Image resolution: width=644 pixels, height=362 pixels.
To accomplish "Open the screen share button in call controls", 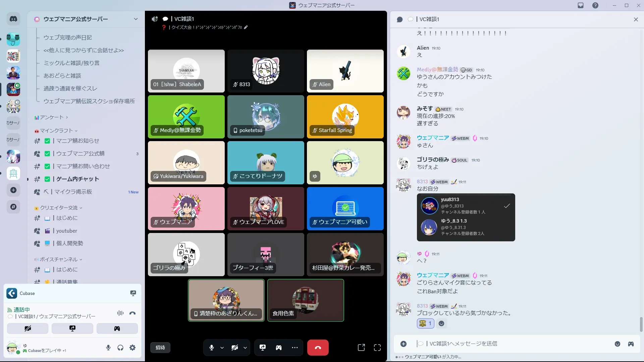I will [263, 348].
